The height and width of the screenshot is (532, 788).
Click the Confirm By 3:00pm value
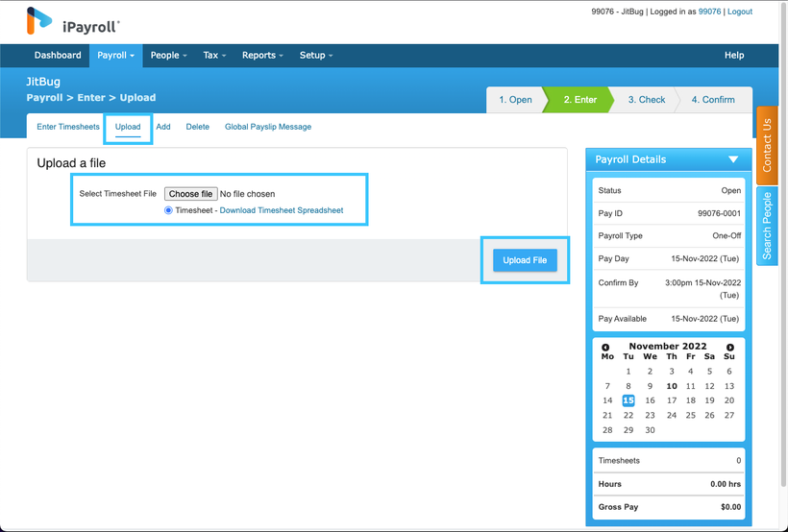point(703,289)
